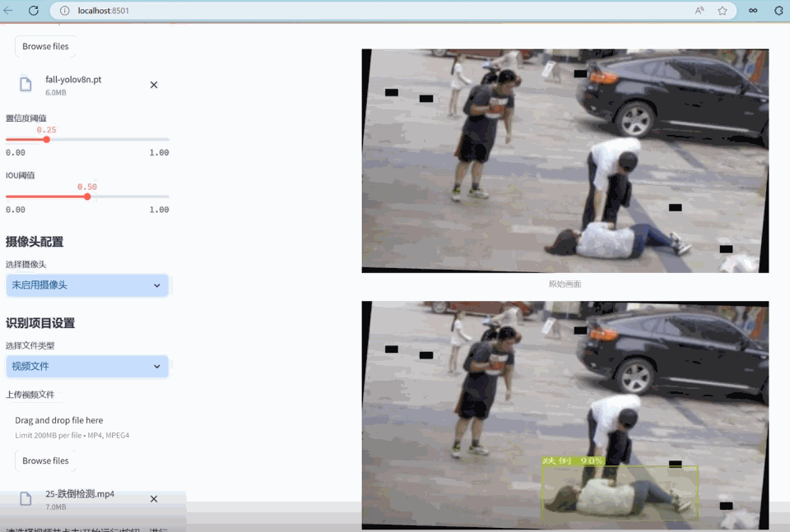Click the 上传视频文件 label
The image size is (790, 532).
pyautogui.click(x=30, y=395)
